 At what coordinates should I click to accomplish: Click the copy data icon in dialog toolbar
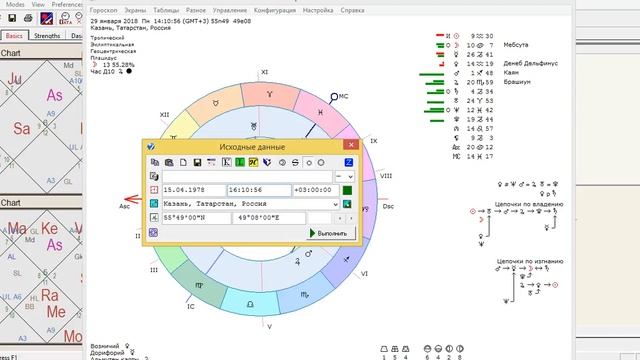(155, 162)
